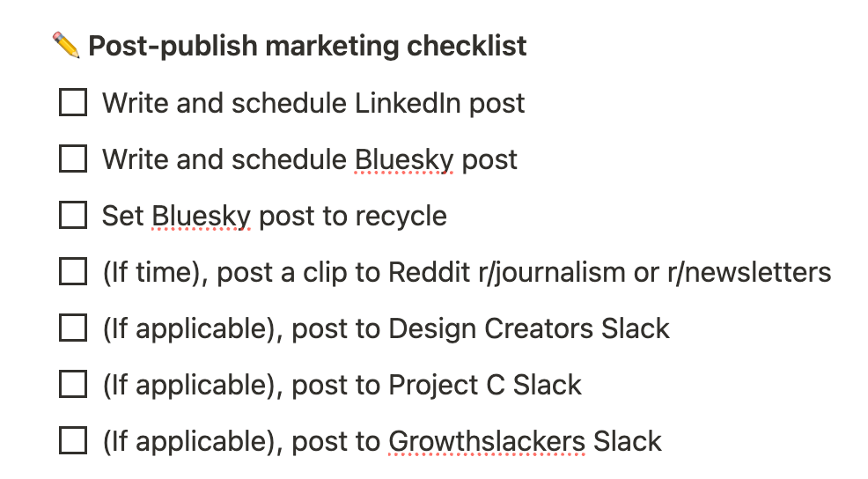Screen dimensions: 868x479
Task: Mark the Reddit clip task checkbox done
Action: coord(73,272)
